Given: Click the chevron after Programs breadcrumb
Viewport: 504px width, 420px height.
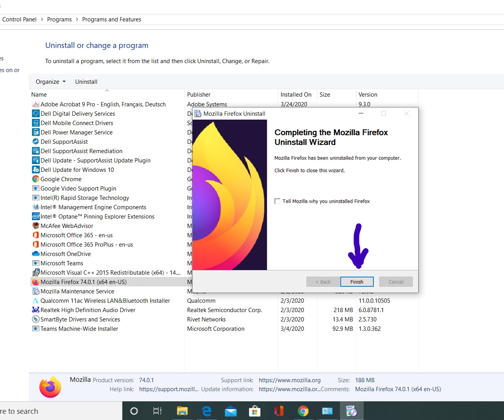Looking at the screenshot, I should (77, 19).
